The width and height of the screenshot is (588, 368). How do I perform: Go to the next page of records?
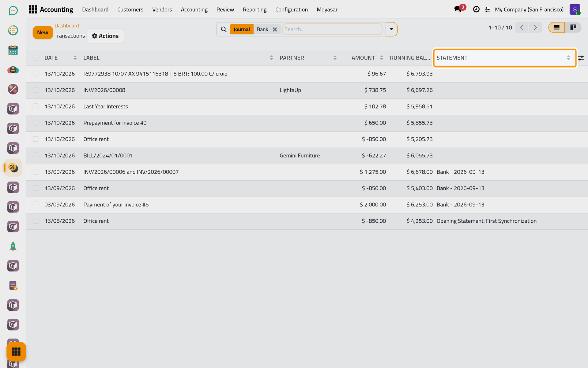[535, 28]
